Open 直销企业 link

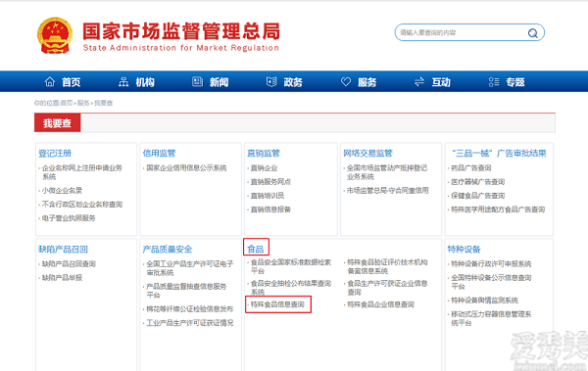tap(264, 168)
